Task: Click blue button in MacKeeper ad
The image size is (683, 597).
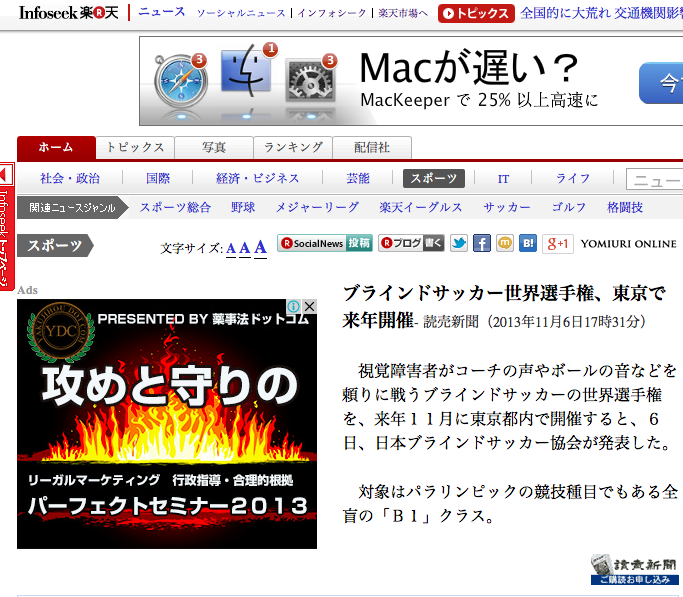Action: tap(661, 83)
